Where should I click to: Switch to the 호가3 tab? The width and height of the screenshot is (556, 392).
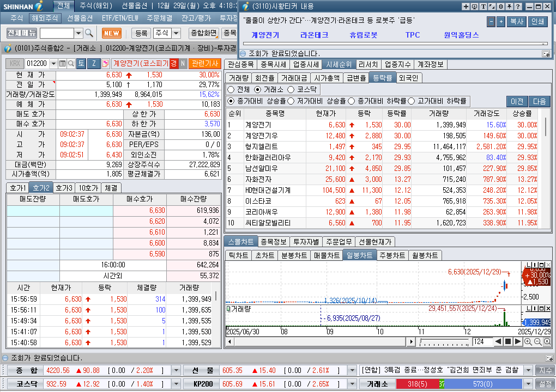pyautogui.click(x=64, y=188)
